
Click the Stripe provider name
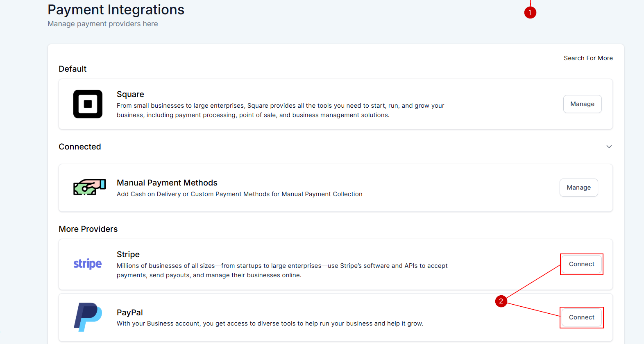click(128, 254)
